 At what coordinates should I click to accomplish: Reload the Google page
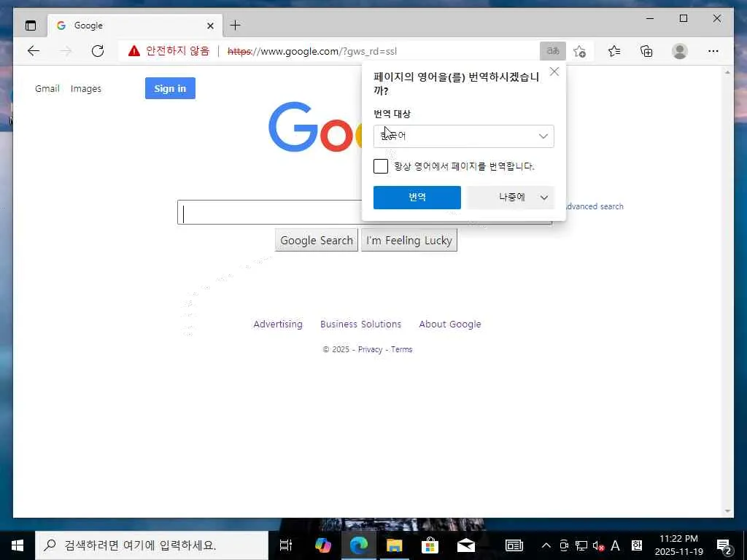click(98, 51)
